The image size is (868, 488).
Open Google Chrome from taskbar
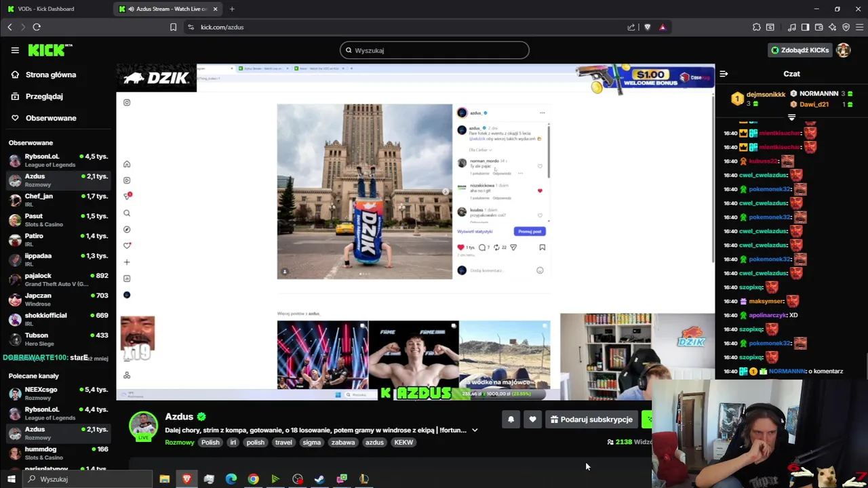[253, 479]
